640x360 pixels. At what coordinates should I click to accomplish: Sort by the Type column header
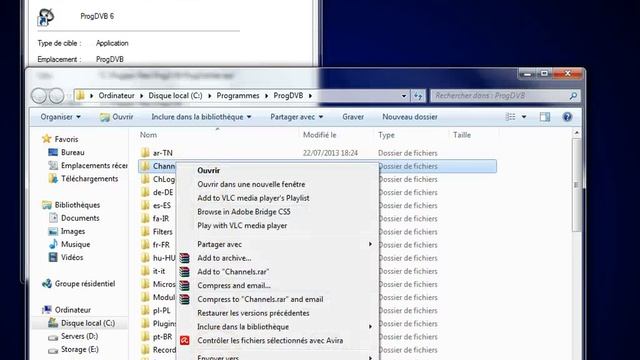tap(386, 135)
